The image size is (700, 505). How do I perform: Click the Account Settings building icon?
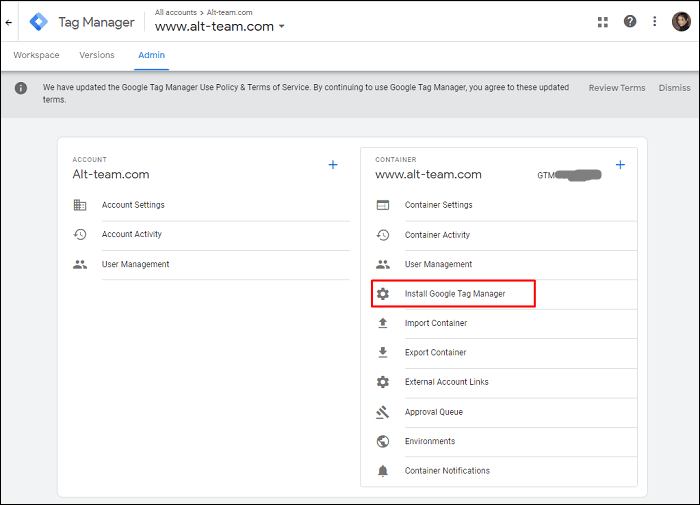pyautogui.click(x=80, y=205)
